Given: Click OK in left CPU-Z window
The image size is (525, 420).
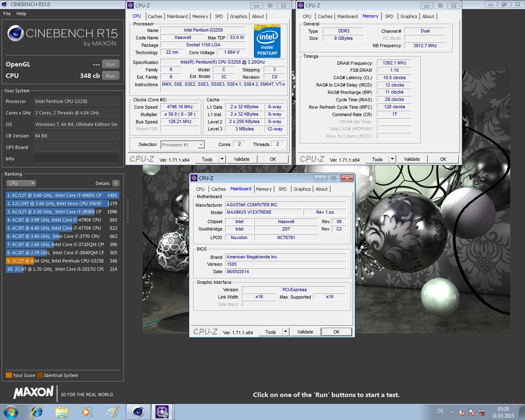Looking at the screenshot, I should pyautogui.click(x=273, y=160).
